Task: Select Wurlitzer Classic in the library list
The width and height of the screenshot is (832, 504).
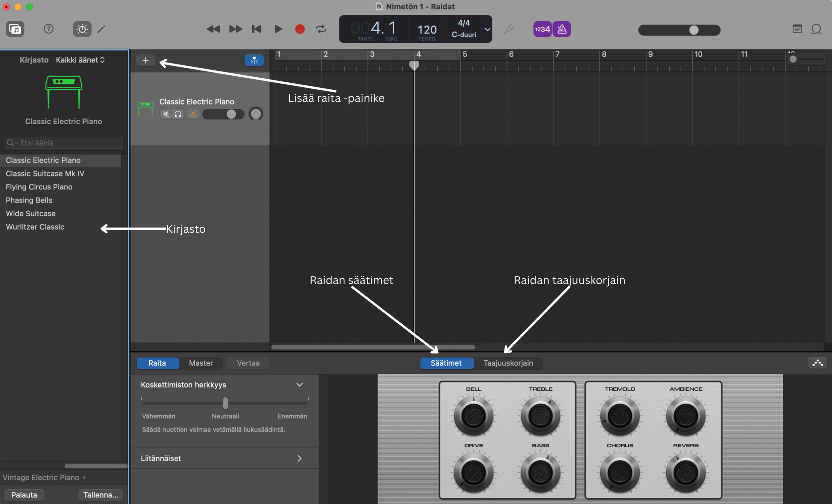Action: (x=35, y=227)
